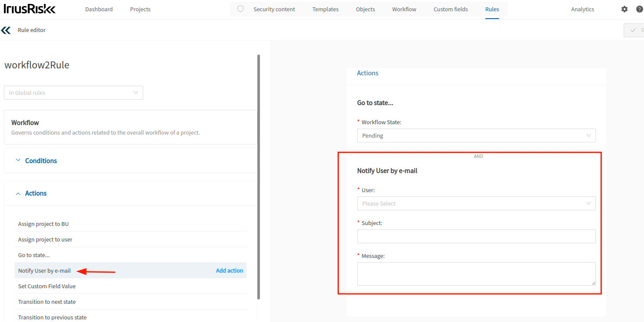Viewport: 644px width, 322px height.
Task: Click the Add action link
Action: point(230,270)
